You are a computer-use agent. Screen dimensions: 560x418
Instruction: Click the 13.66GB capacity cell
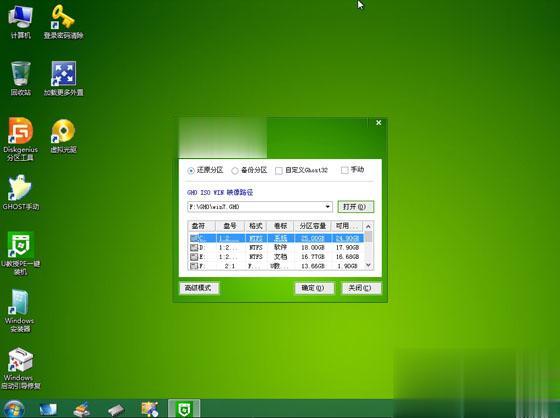[x=312, y=266]
